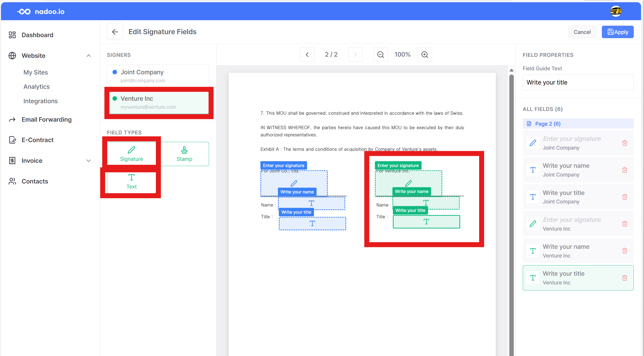Select Venture Inc signature field in list
The width and height of the screenshot is (644, 356).
coord(578,224)
